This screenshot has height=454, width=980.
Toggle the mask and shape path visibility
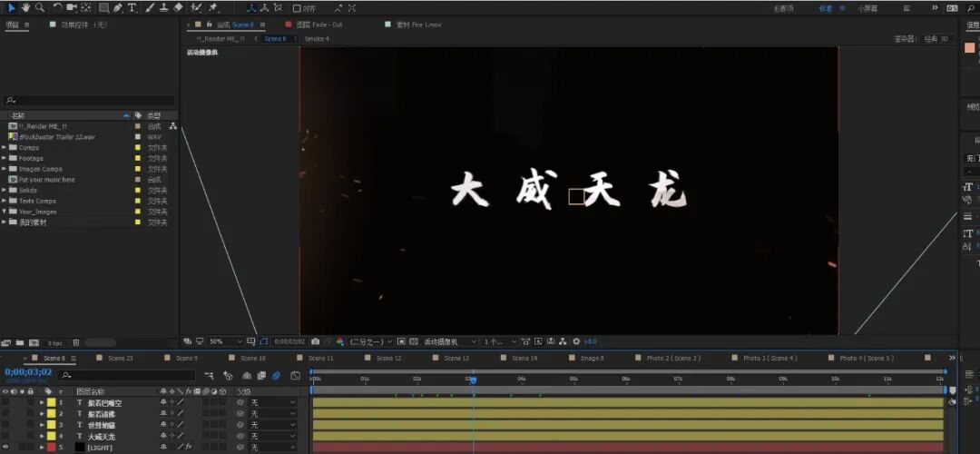[x=264, y=341]
